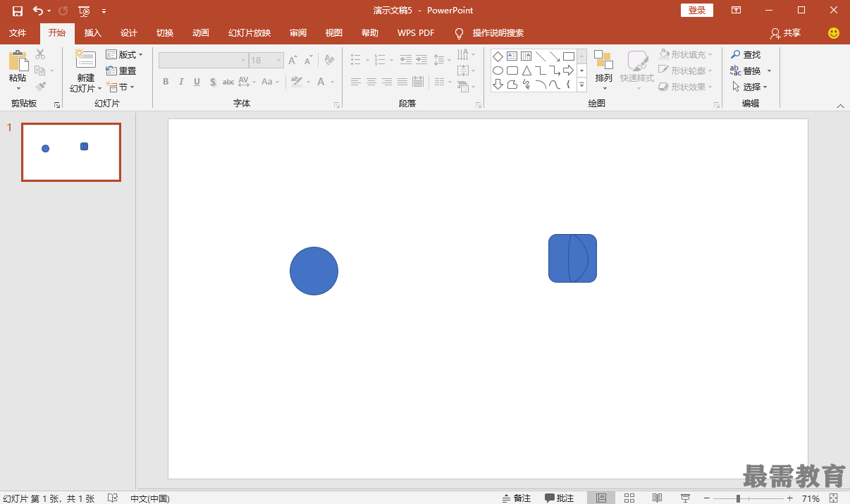Viewport: 850px width, 504px height.
Task: Select the down block arrow shape
Action: pyautogui.click(x=498, y=85)
